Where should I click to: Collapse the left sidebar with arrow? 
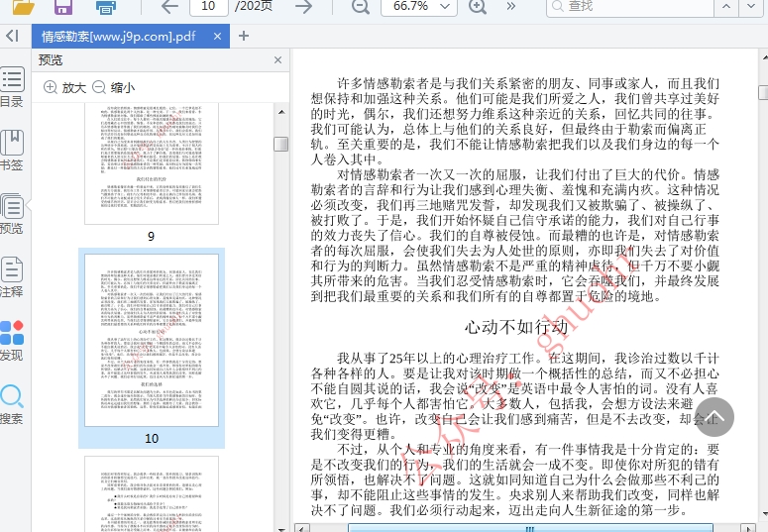pyautogui.click(x=12, y=37)
